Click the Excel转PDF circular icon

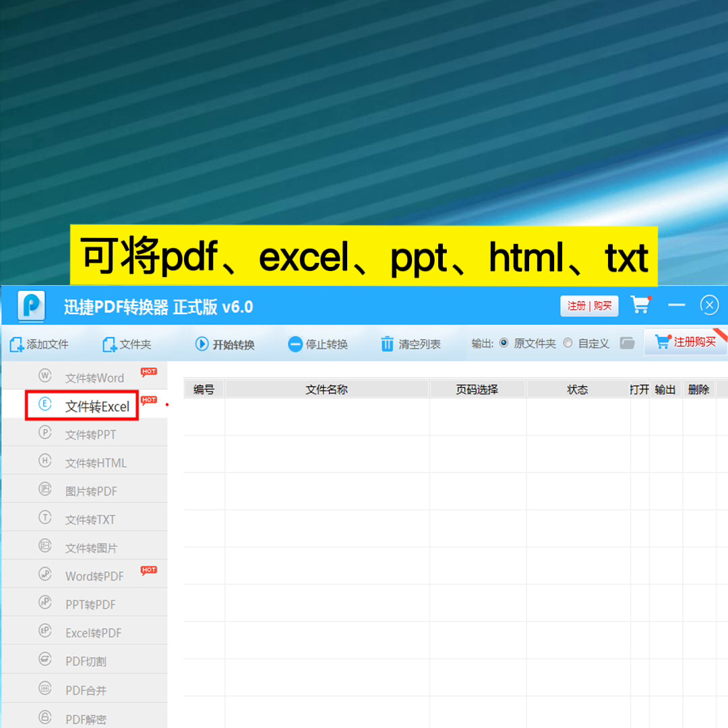[x=45, y=630]
